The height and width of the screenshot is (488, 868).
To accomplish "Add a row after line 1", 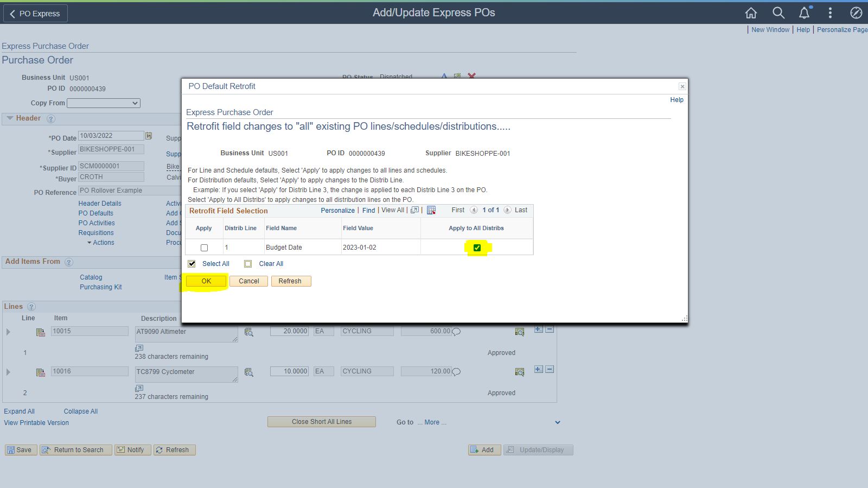I will pos(538,329).
